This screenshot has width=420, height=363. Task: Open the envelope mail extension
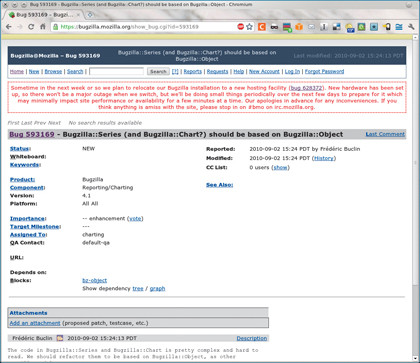pyautogui.click(x=311, y=27)
